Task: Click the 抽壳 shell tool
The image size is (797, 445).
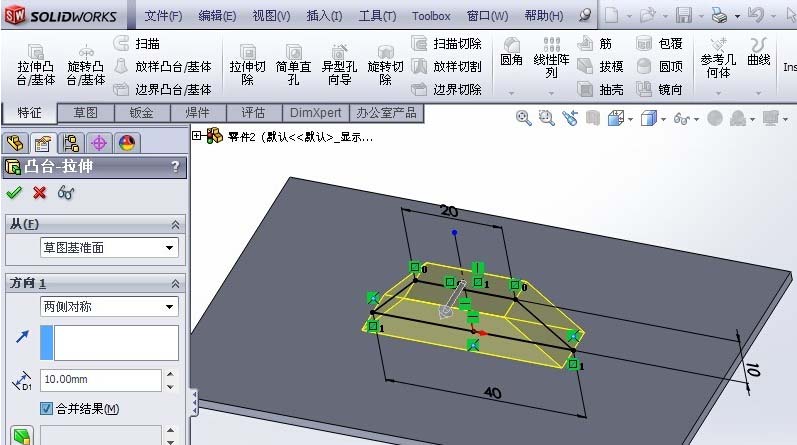Action: pyautogui.click(x=600, y=90)
